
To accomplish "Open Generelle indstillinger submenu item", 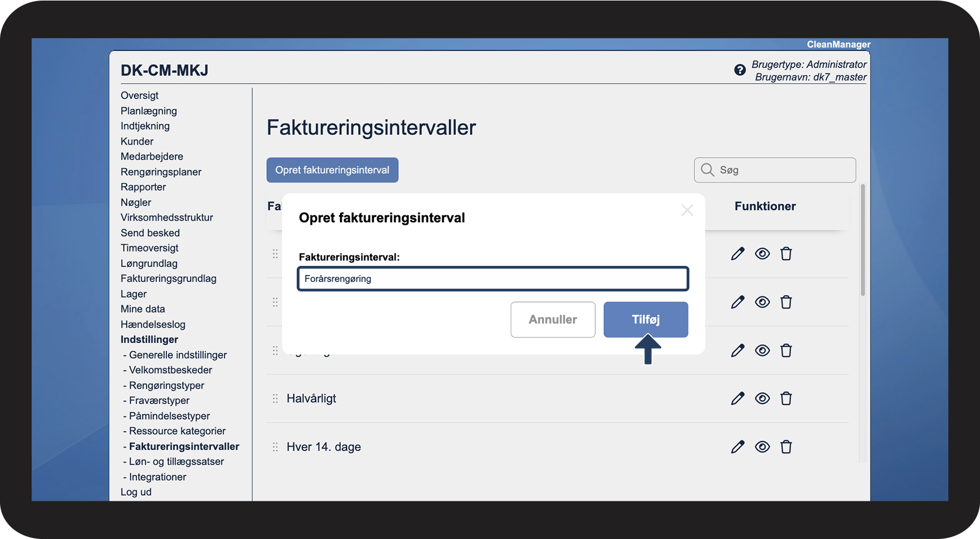I will (x=178, y=355).
